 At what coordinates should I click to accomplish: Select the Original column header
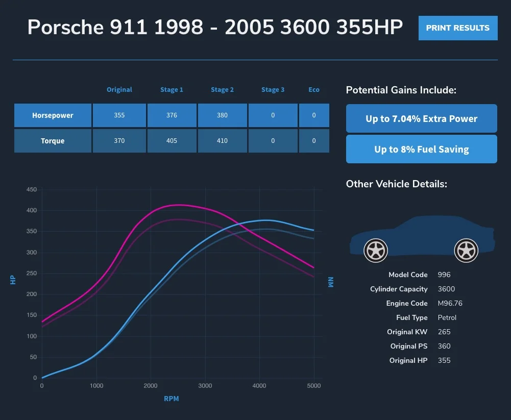[119, 90]
